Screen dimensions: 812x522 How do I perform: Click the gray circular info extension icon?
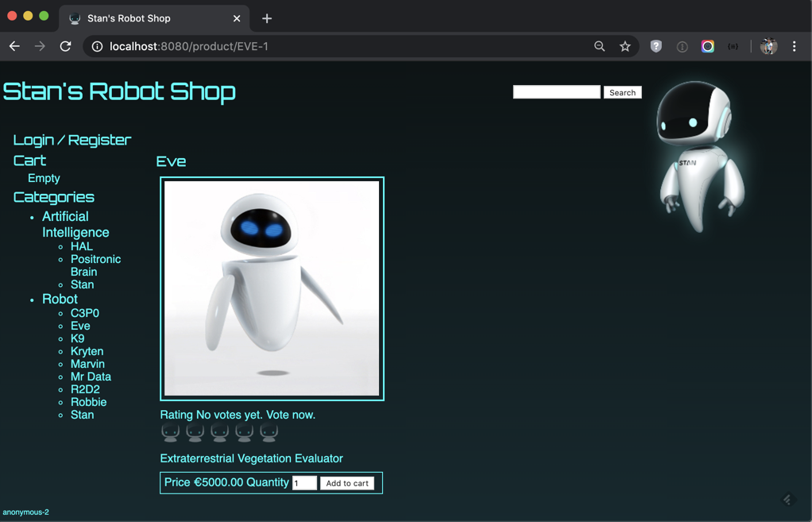[x=682, y=47]
